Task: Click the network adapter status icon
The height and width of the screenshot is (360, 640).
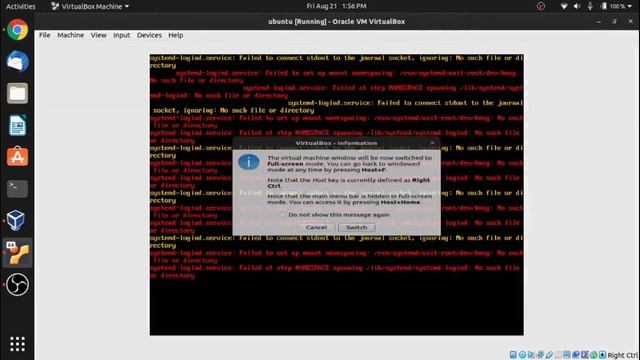Action: (x=540, y=355)
